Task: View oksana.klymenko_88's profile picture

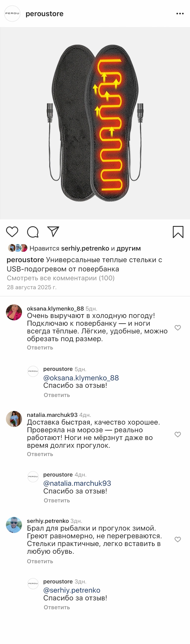Action: [x=14, y=312]
